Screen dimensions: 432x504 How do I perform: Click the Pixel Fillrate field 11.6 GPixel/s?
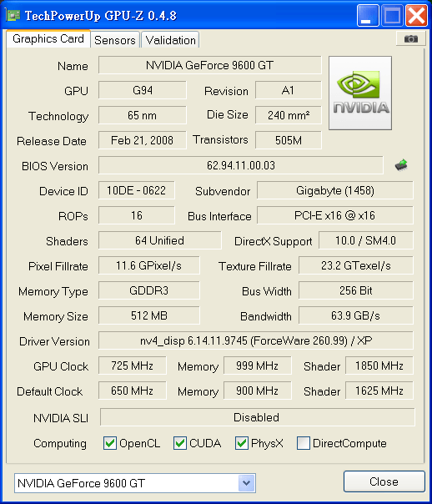pos(148,265)
